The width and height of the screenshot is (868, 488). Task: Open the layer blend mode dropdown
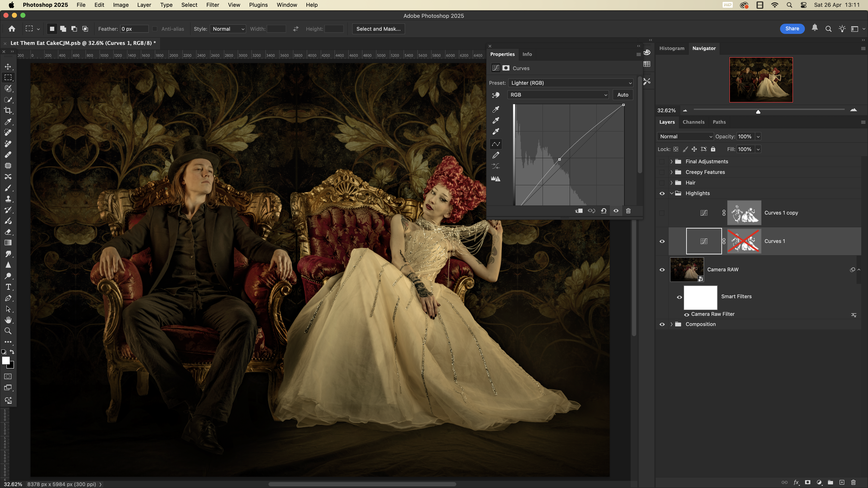(x=685, y=136)
